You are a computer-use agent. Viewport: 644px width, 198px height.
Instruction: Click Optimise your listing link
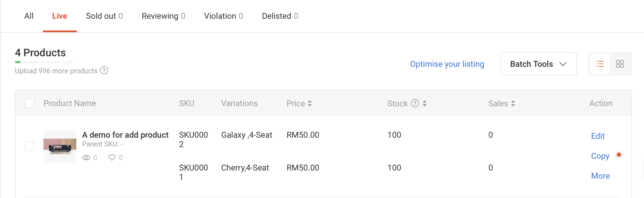[447, 64]
